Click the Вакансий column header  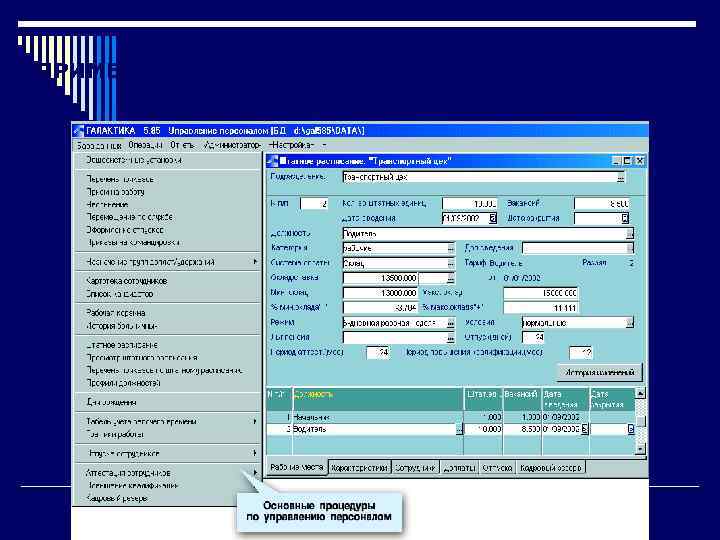click(523, 399)
